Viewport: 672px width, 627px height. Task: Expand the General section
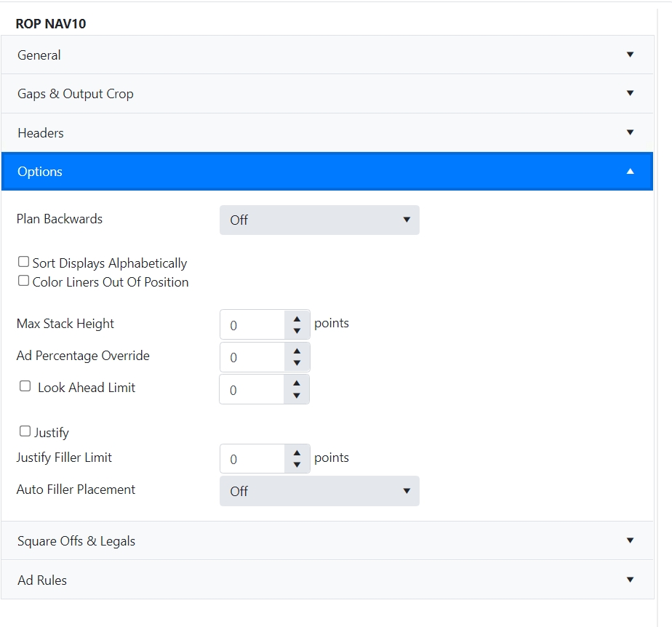coord(327,55)
